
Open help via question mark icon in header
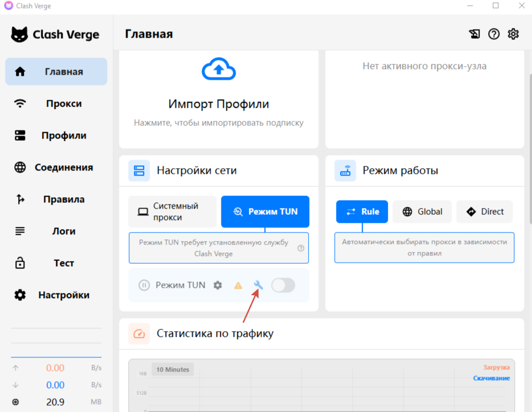pos(494,34)
